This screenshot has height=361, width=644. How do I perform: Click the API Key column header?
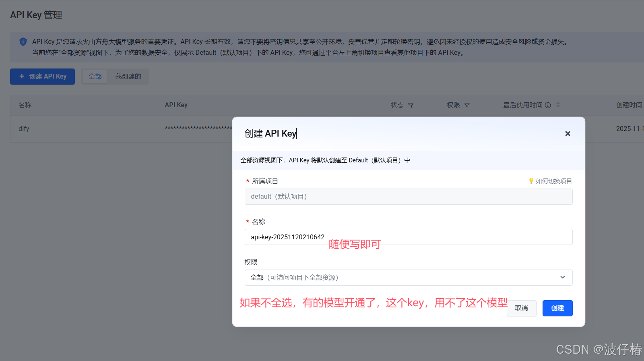tap(176, 105)
